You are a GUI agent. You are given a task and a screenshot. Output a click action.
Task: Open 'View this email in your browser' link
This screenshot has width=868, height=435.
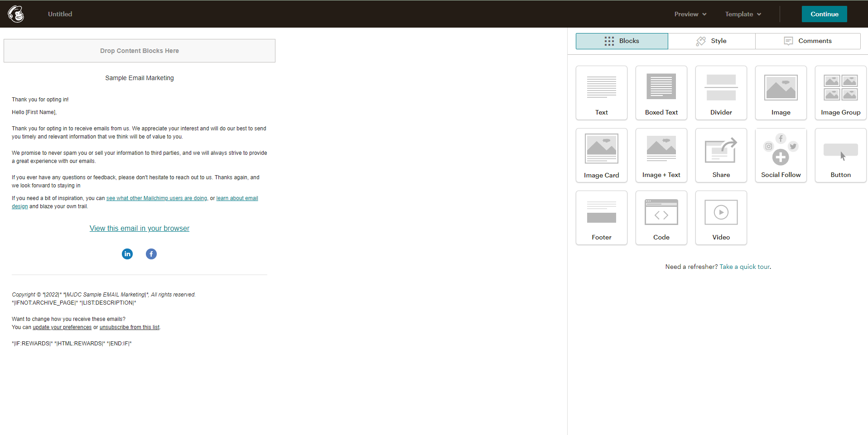pos(139,228)
